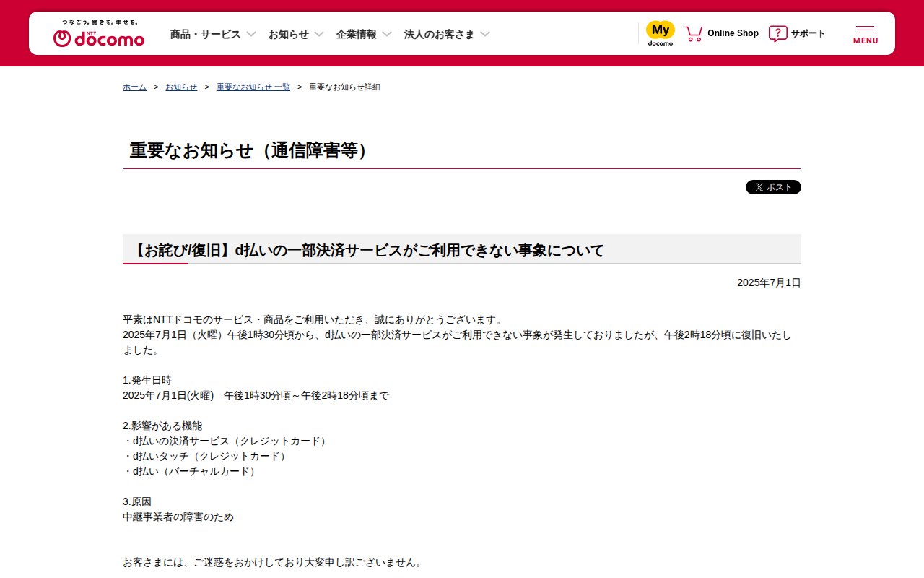
Task: Expand the 企業情報 dropdown chevron
Action: pos(387,34)
